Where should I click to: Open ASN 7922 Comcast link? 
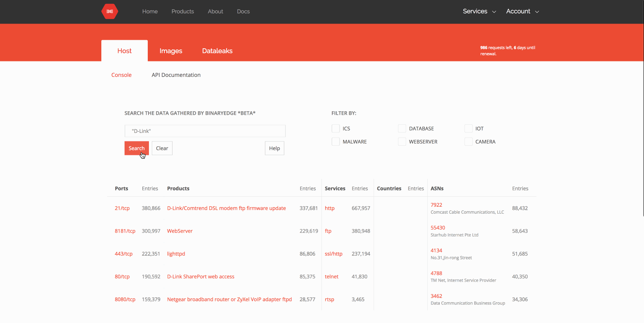(436, 205)
